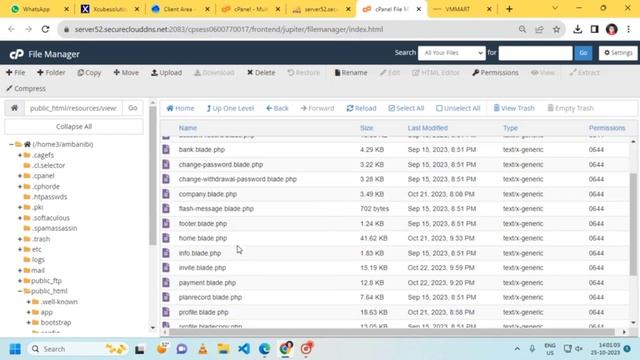Open the .htpasswds tree folder

(x=49, y=197)
